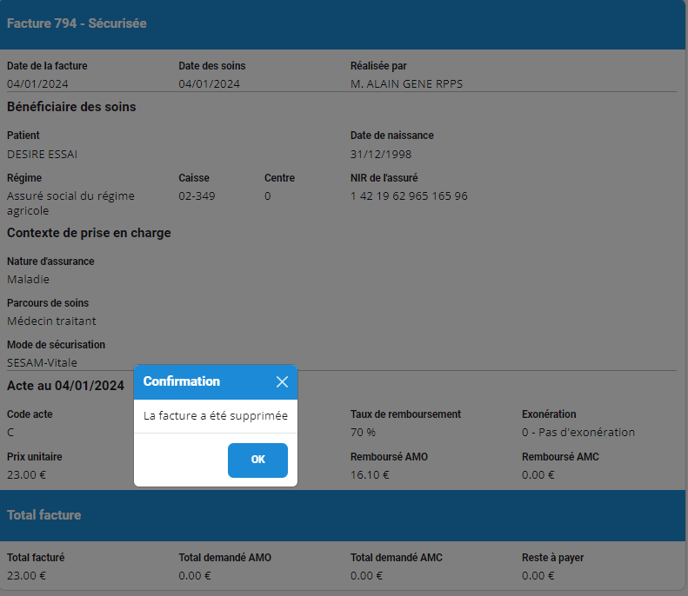Viewport: 688px width, 596px height.
Task: Close the Confirmation dialog with the X icon
Action: (282, 382)
